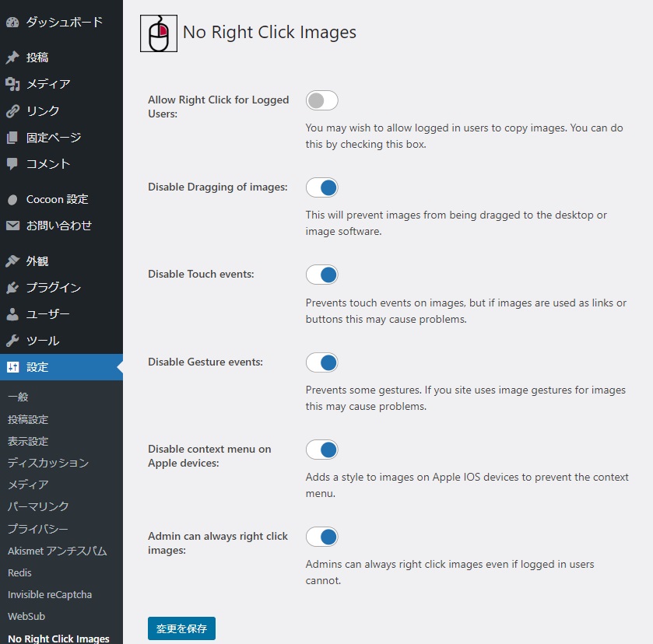The image size is (653, 644).
Task: Switch off Disable Gesture events
Action: pos(321,362)
